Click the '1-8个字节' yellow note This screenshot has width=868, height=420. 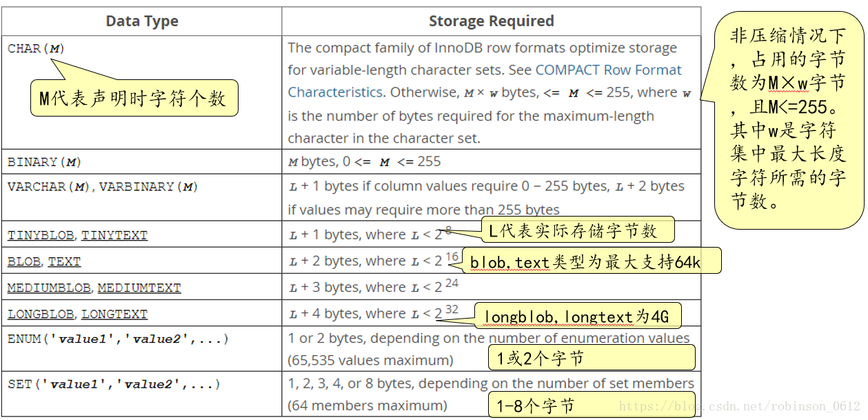coord(592,405)
